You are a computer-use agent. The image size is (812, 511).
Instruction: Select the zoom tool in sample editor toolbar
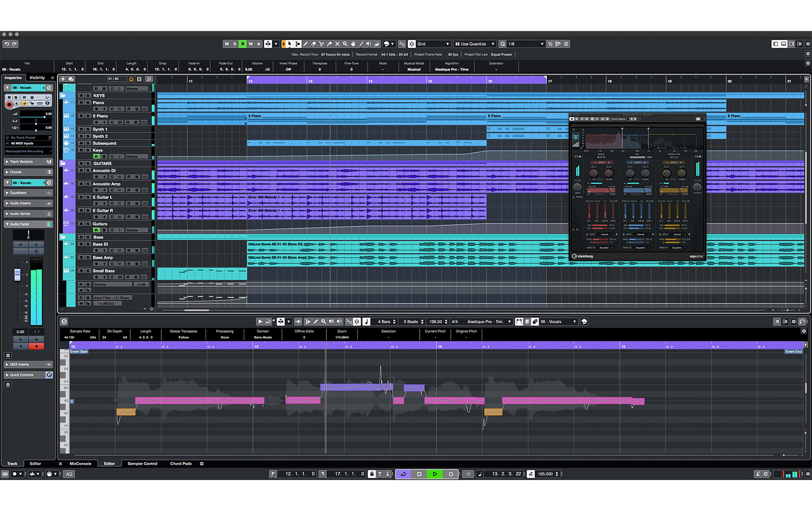pyautogui.click(x=323, y=322)
